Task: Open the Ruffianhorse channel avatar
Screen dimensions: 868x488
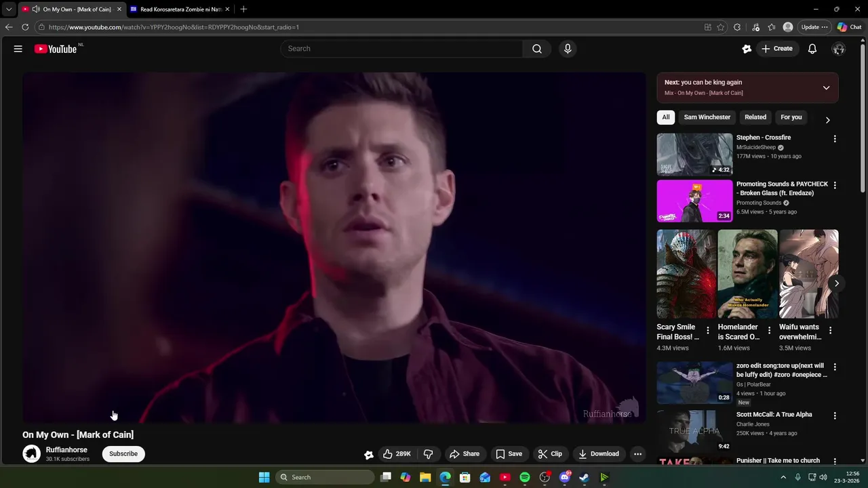Action: tap(32, 454)
